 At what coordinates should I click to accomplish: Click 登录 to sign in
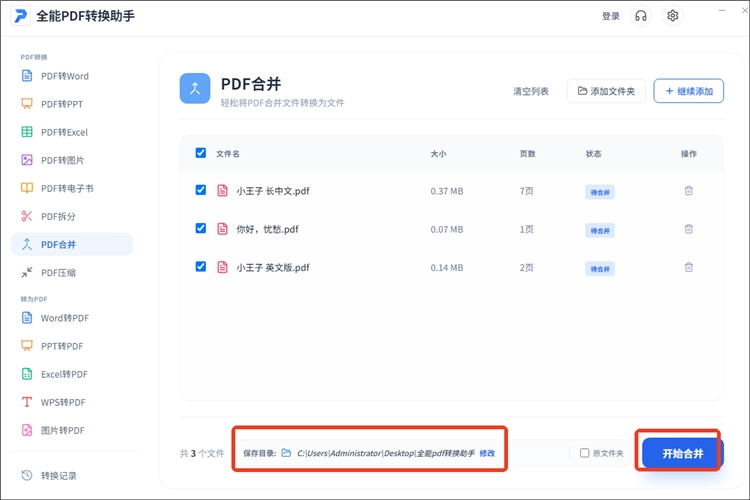pos(610,17)
